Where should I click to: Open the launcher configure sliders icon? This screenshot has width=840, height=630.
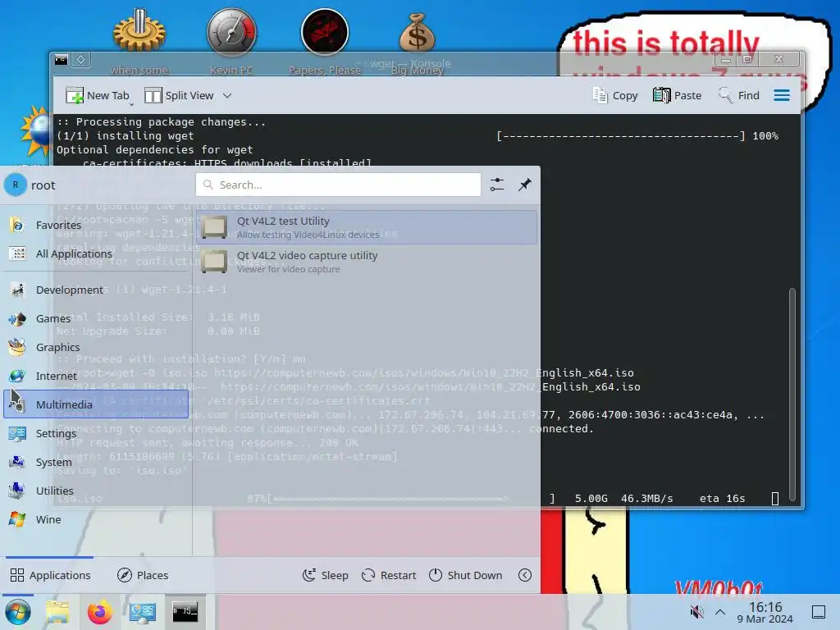[x=497, y=185]
